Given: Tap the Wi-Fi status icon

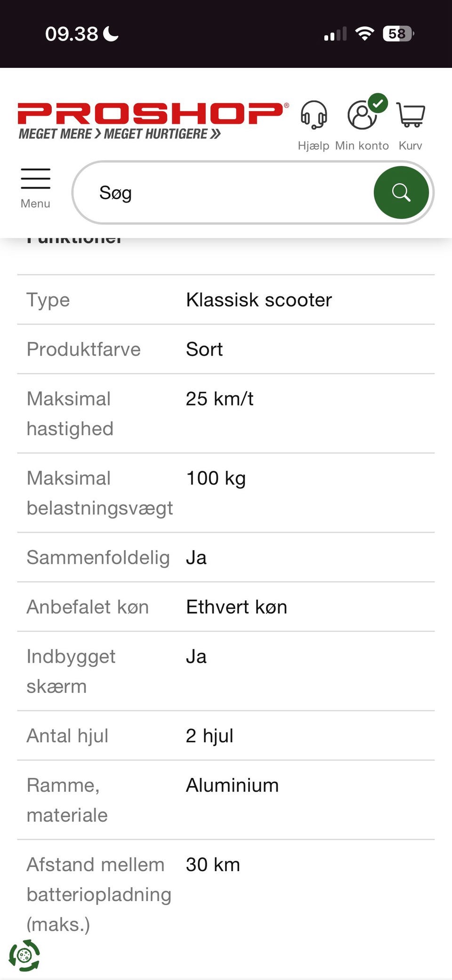Looking at the screenshot, I should click(x=364, y=34).
